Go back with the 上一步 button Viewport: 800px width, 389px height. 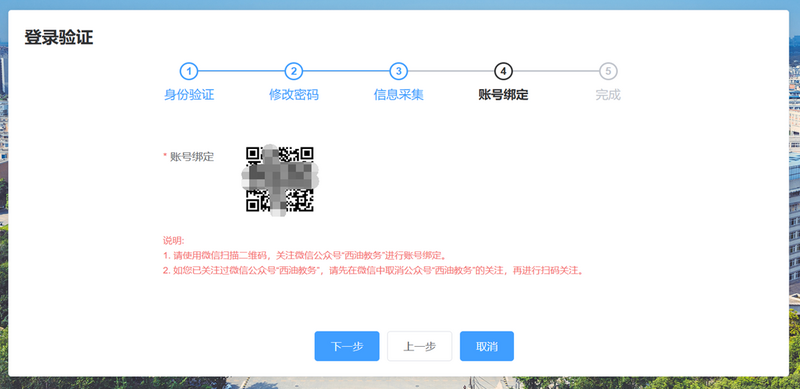[x=419, y=346]
